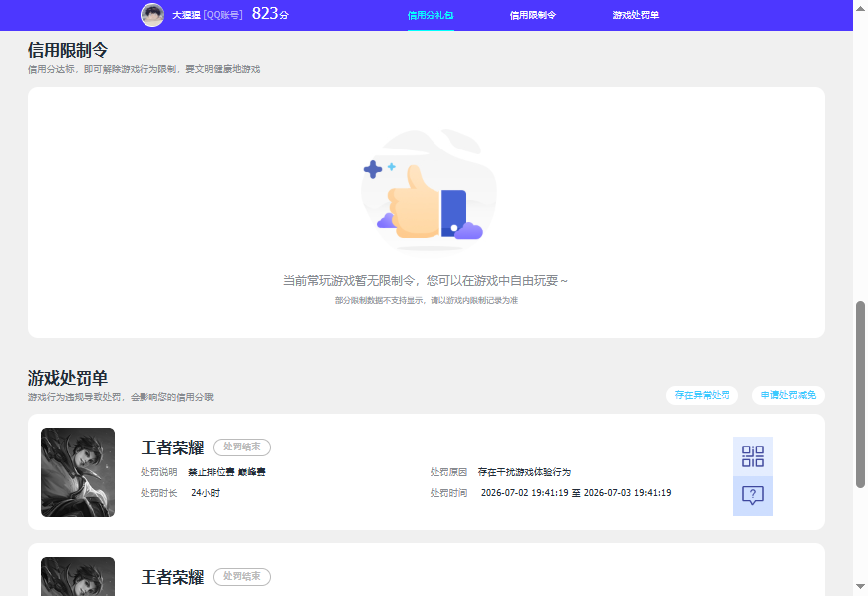Click the user avatar in the header
This screenshot has height=596, width=868.
[152, 15]
